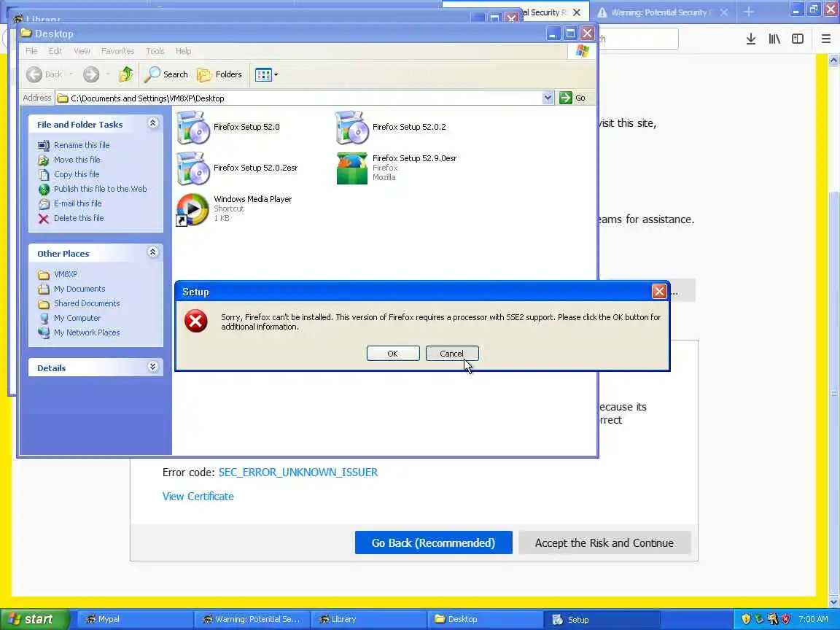Select Firefox Setup 52.0 installer icon

192,128
